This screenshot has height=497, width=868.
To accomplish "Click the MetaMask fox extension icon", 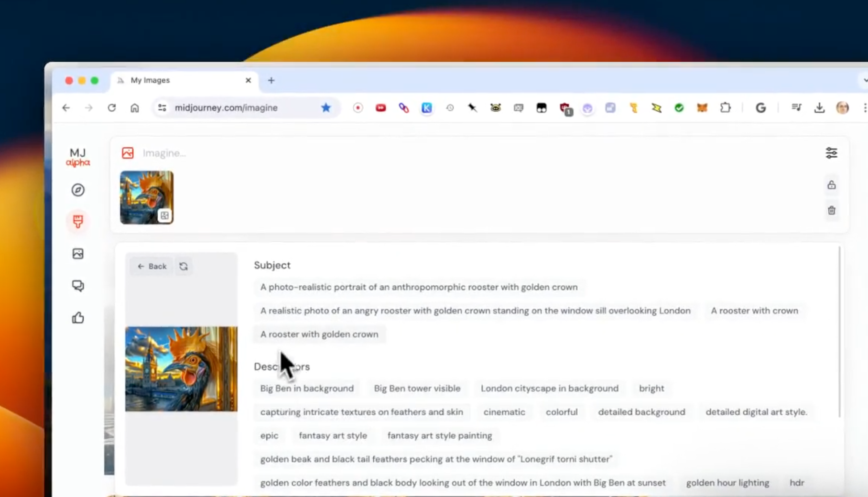I will 702,108.
